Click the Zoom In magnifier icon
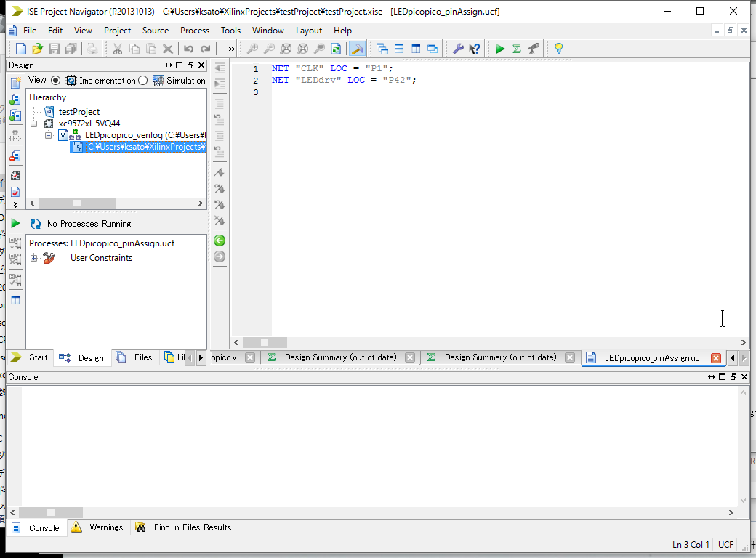Image resolution: width=756 pixels, height=558 pixels. (x=252, y=49)
